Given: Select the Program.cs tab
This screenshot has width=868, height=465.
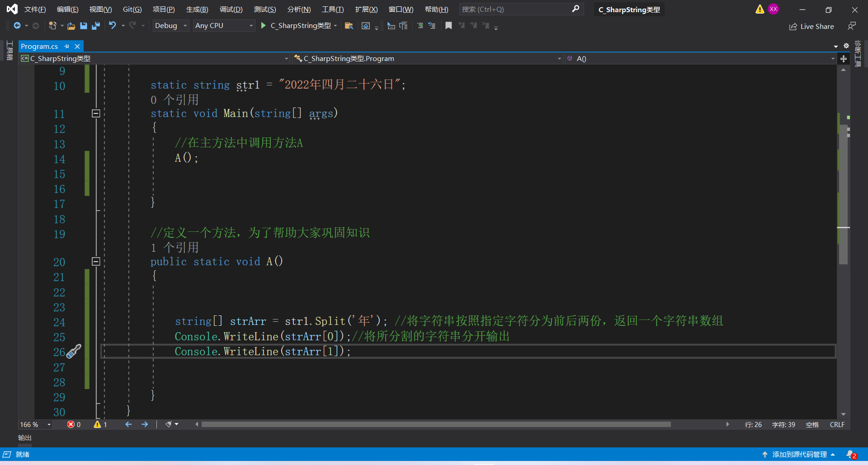Looking at the screenshot, I should click(39, 46).
